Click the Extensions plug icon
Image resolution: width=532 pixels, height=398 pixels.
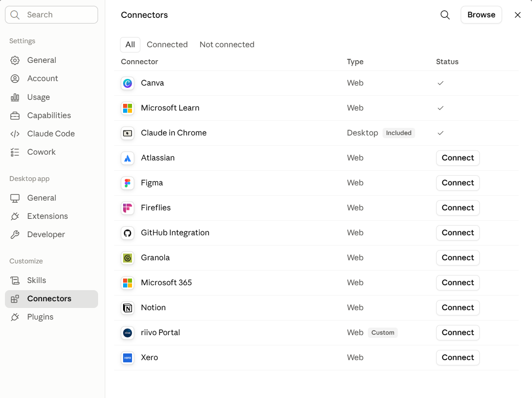click(x=15, y=216)
